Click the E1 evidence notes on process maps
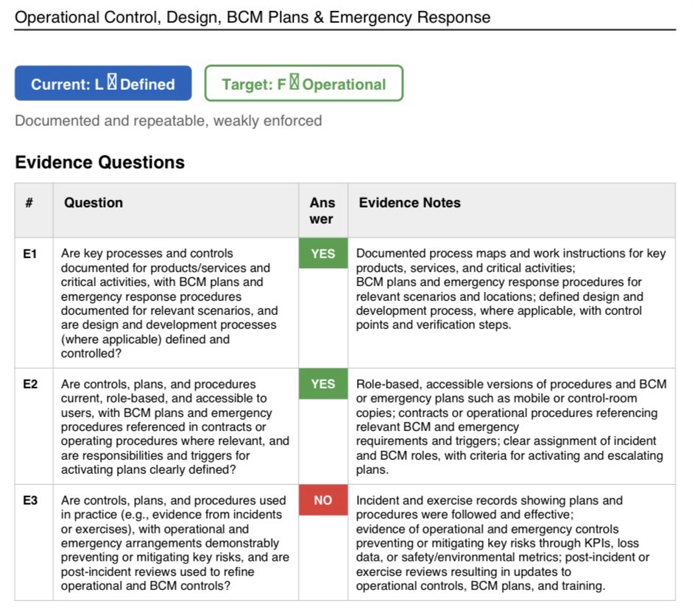Image resolution: width=700 pixels, height=615 pixels. tap(511, 289)
